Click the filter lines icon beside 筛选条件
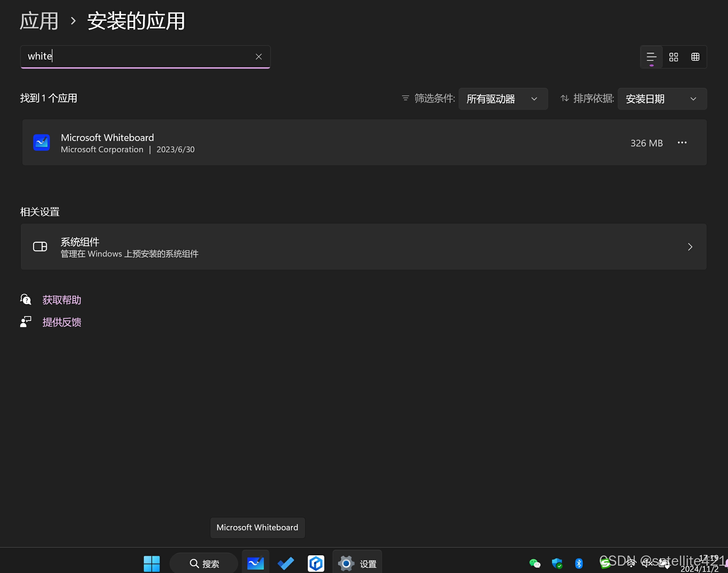 tap(405, 98)
